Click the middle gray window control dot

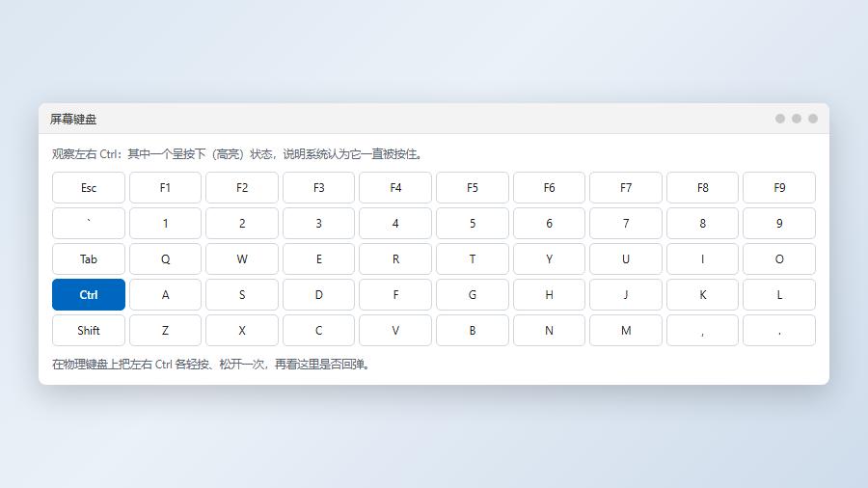click(797, 119)
